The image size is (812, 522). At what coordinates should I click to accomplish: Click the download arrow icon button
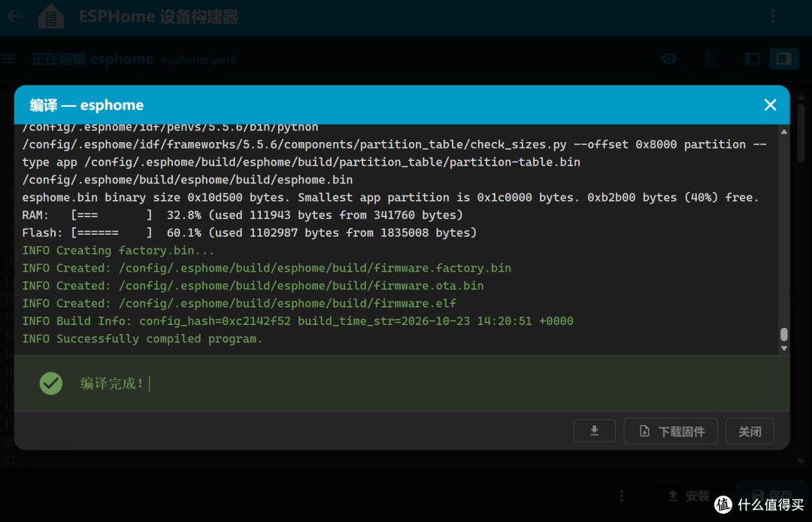point(595,431)
